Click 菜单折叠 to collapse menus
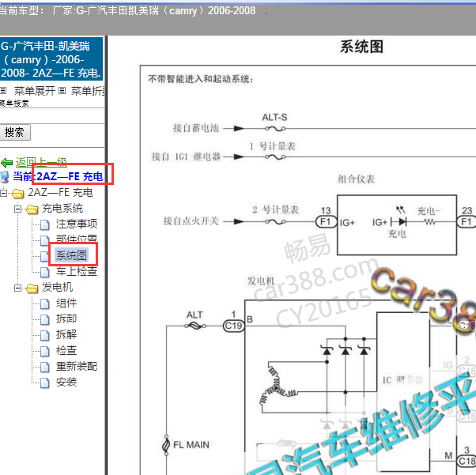 point(88,91)
